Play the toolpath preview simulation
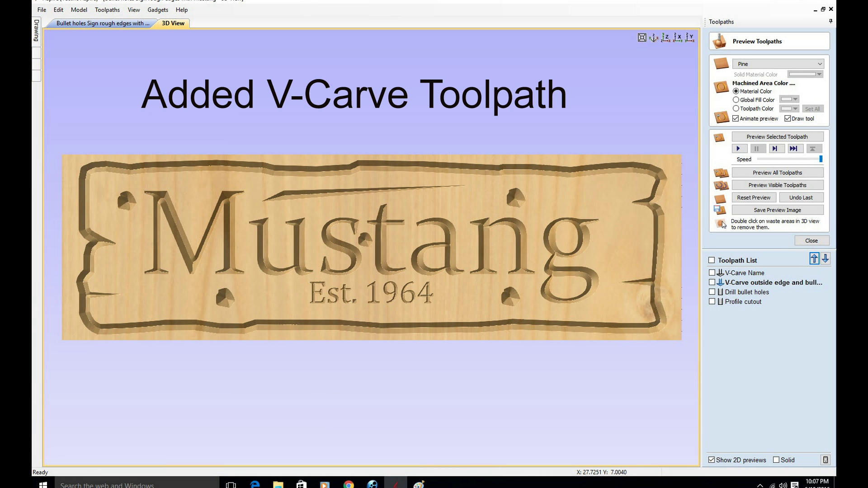 tap(739, 149)
